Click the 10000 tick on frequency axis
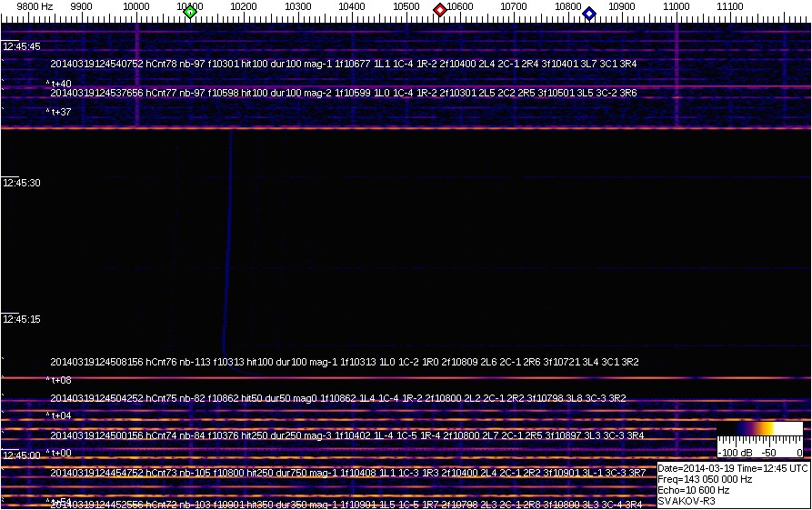Screen dimensions: 812x510 pyautogui.click(x=135, y=7)
